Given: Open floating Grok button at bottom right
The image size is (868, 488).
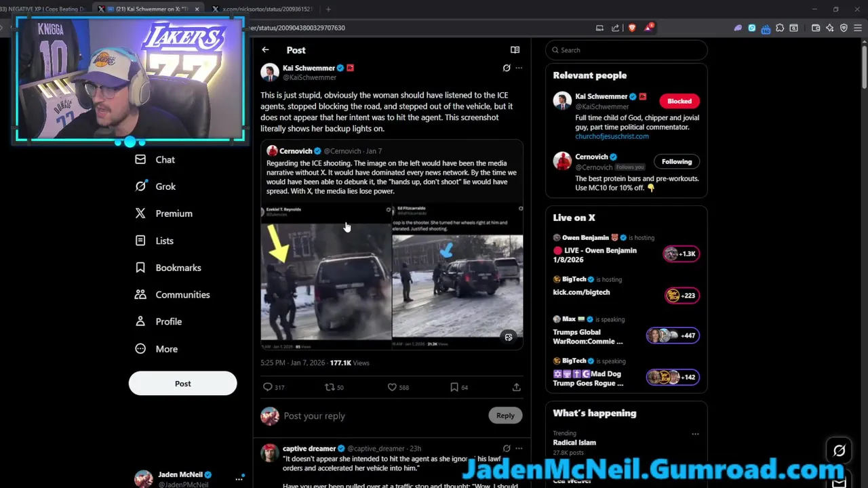Looking at the screenshot, I should [x=840, y=451].
